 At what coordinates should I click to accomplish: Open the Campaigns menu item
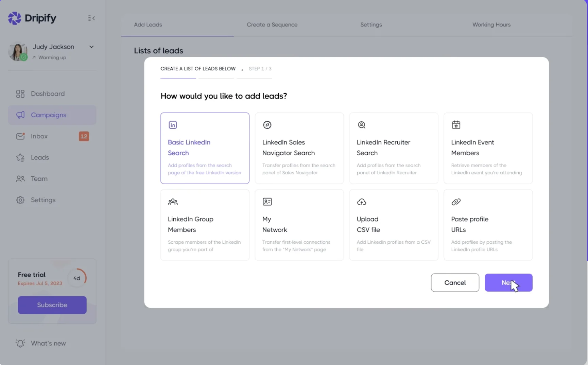click(x=52, y=115)
